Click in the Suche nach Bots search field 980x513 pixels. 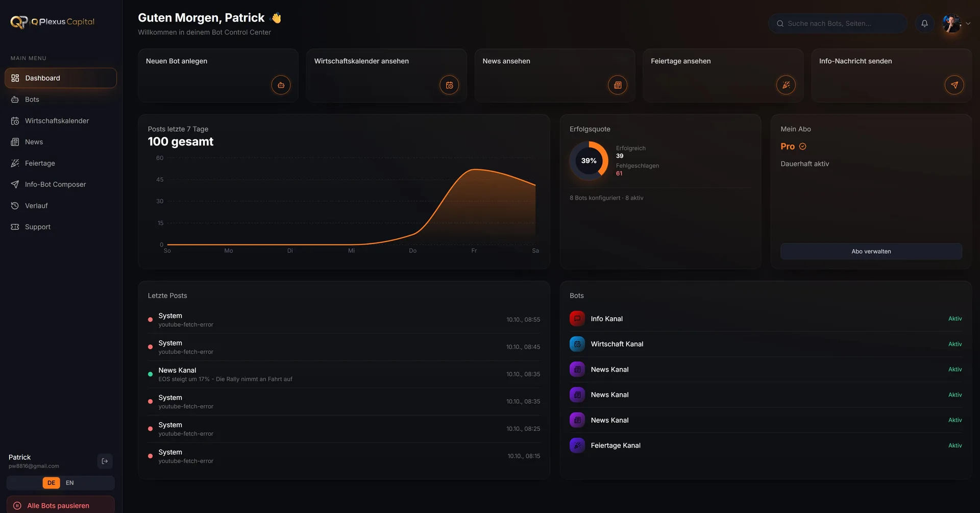[838, 23]
